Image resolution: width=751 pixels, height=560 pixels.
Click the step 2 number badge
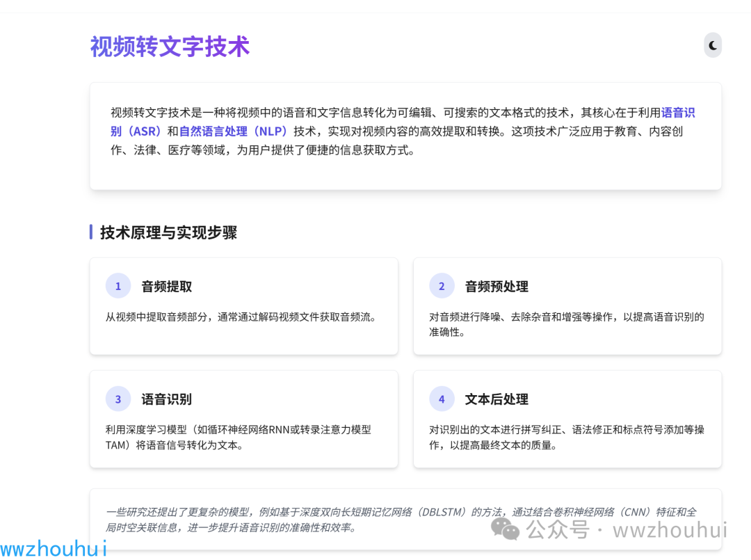click(442, 286)
